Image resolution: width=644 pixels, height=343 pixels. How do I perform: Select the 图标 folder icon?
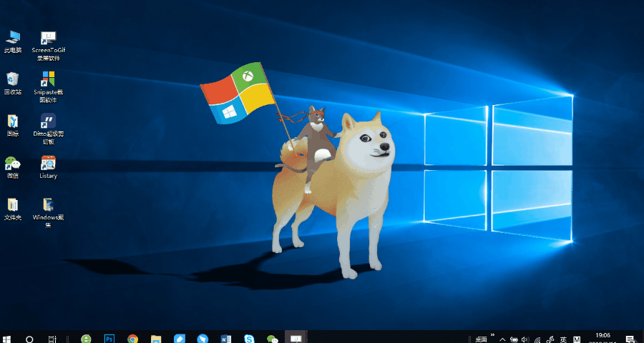tap(13, 125)
